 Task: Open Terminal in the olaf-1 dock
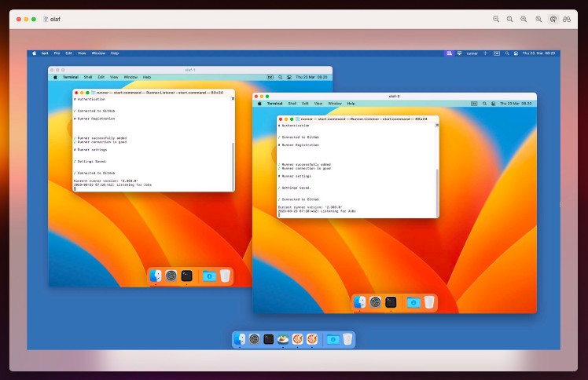point(186,276)
